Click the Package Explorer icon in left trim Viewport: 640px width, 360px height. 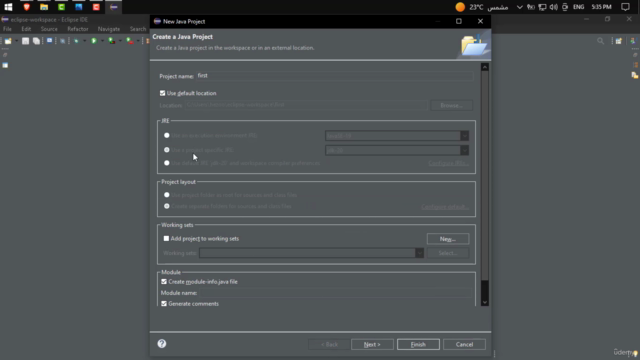(x=5, y=65)
